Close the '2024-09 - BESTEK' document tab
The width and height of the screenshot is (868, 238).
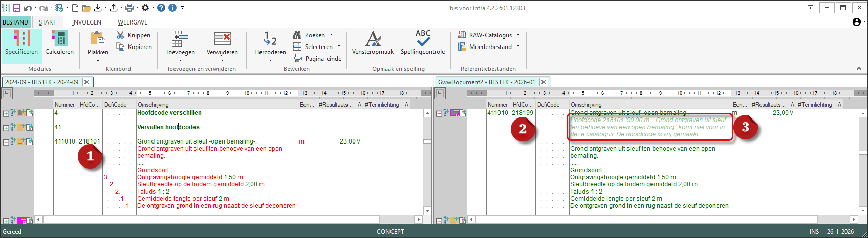pyautogui.click(x=87, y=82)
